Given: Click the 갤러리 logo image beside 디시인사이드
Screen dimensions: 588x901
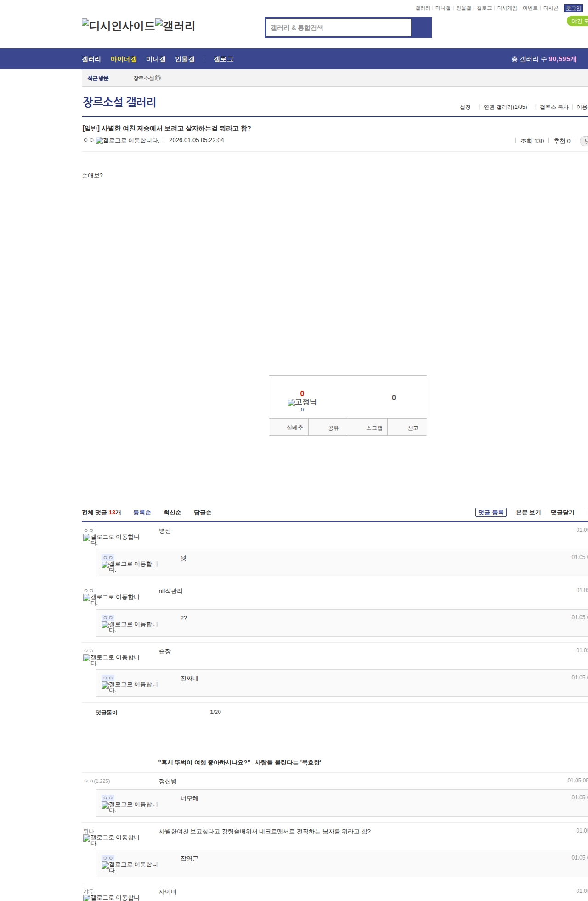Looking at the screenshot, I should [x=175, y=26].
